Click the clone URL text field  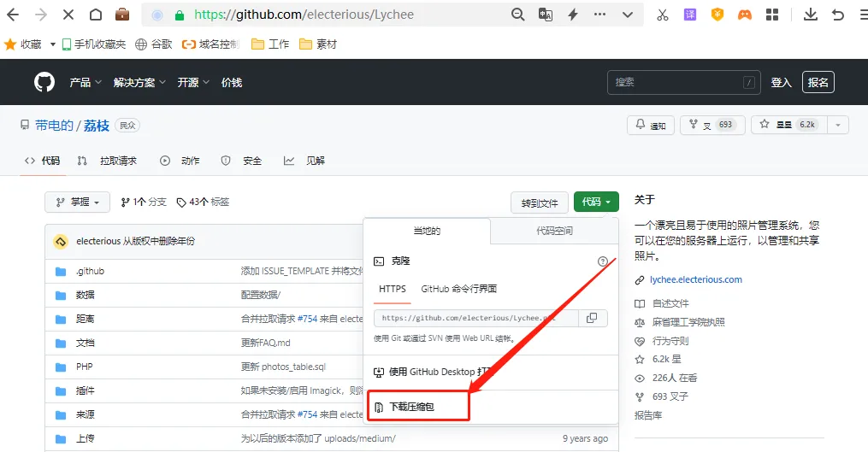tap(476, 318)
